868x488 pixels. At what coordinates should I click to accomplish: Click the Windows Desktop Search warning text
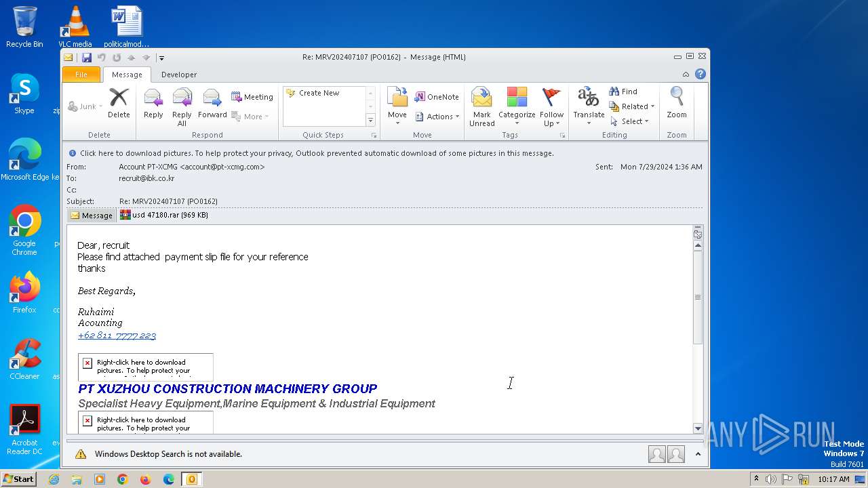pos(168,454)
